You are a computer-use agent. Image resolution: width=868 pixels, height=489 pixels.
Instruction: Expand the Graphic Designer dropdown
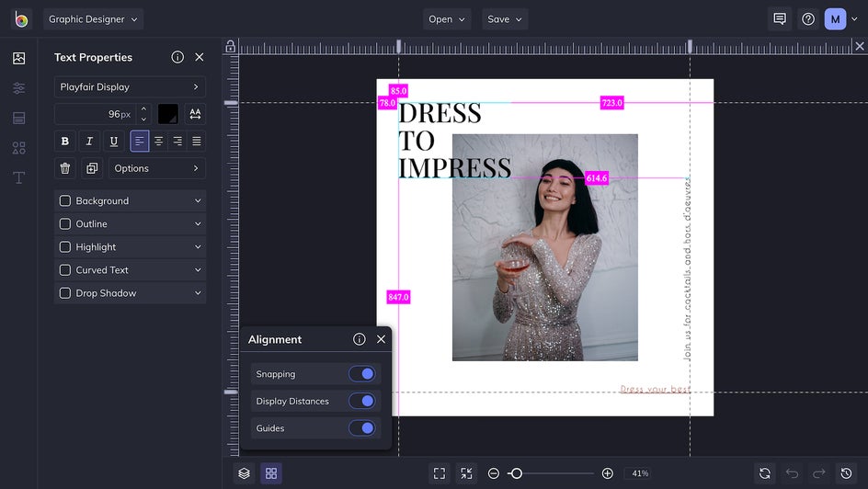click(94, 19)
